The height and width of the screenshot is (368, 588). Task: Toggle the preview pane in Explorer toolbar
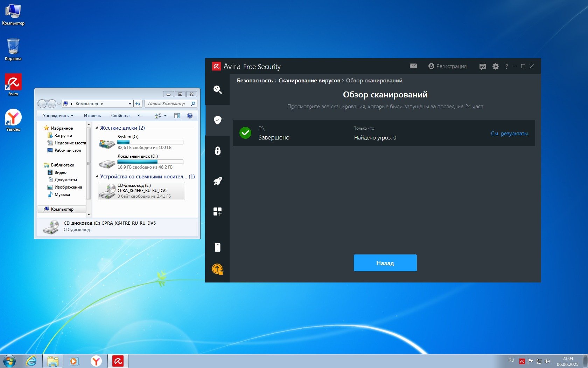(177, 116)
